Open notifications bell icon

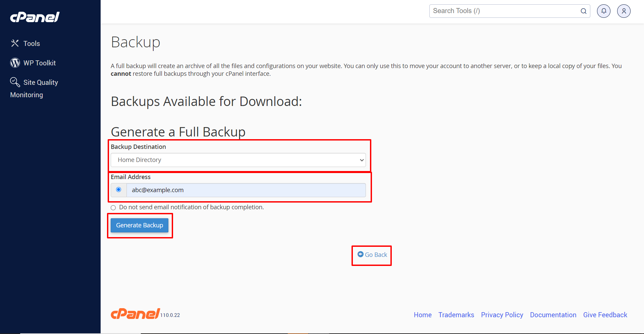pos(603,11)
